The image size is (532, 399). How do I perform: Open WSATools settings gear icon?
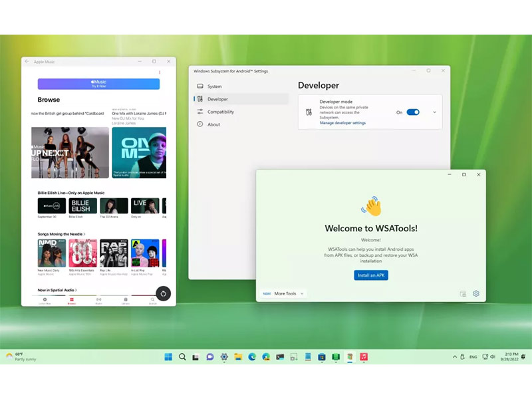[x=476, y=293]
